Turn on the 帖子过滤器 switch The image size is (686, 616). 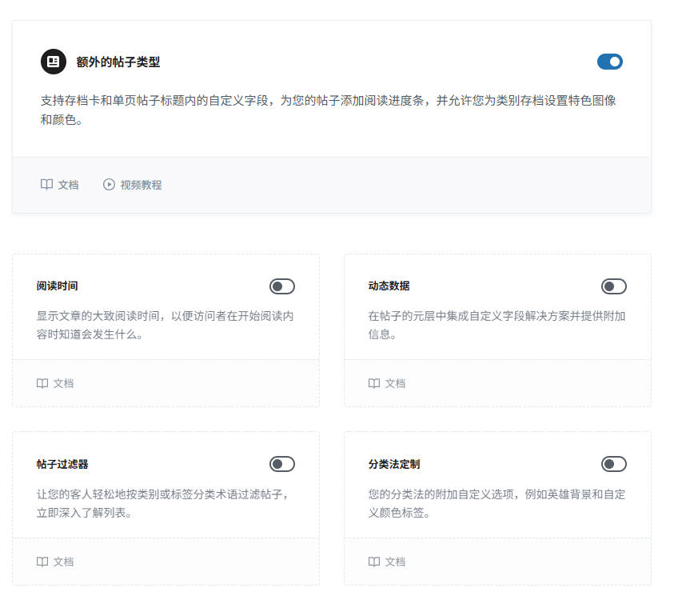coord(281,464)
